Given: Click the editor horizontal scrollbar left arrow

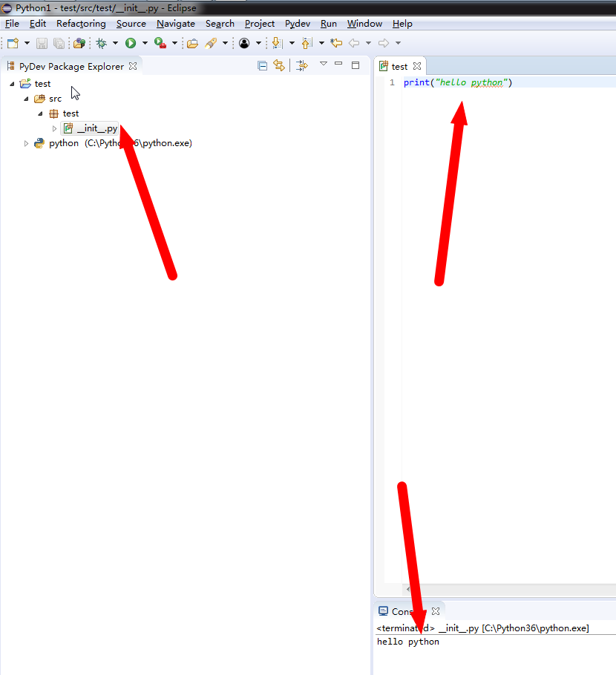Looking at the screenshot, I should point(407,589).
